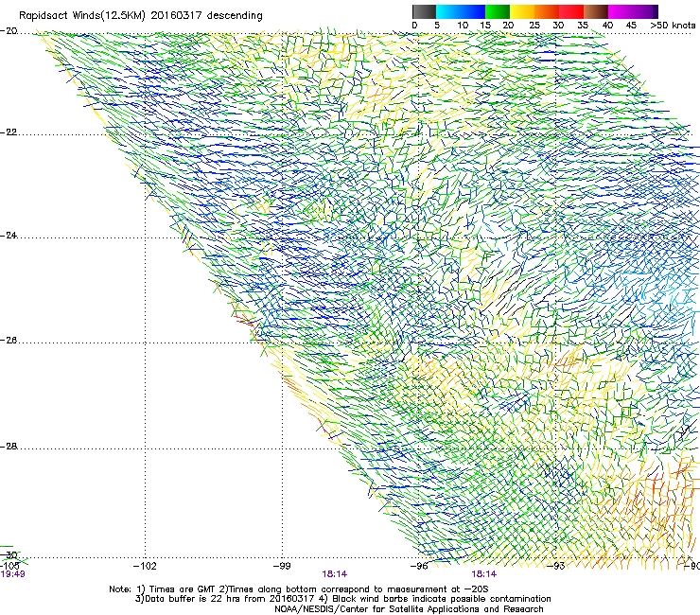Image resolution: width=700 pixels, height=615 pixels.
Task: Click the yellow 20-25 knots legend segment
Action: pyautogui.click(x=522, y=11)
